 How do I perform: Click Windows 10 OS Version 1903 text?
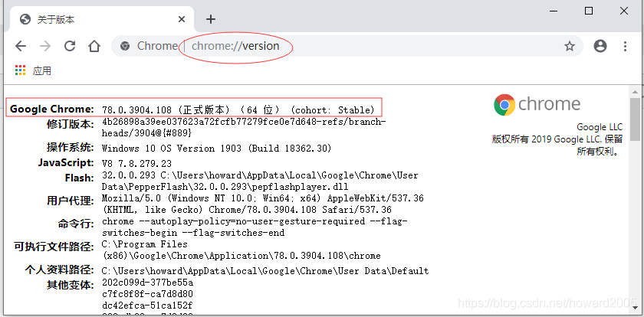click(x=216, y=148)
